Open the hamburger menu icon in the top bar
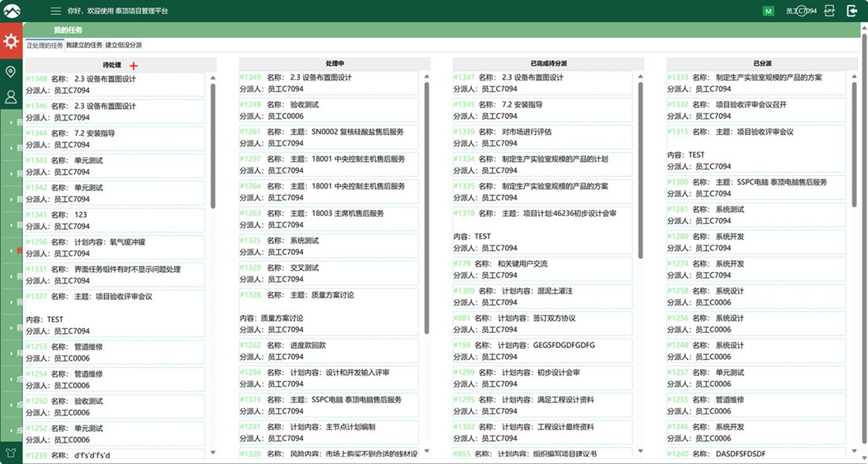Screen dimensions: 868x464 click(54, 10)
